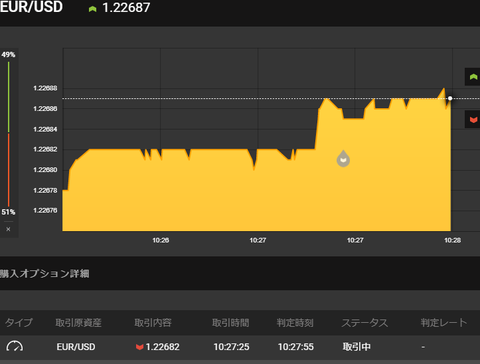Click the entry rate 1.22682 in table
This screenshot has width=480, height=364.
pyautogui.click(x=163, y=347)
